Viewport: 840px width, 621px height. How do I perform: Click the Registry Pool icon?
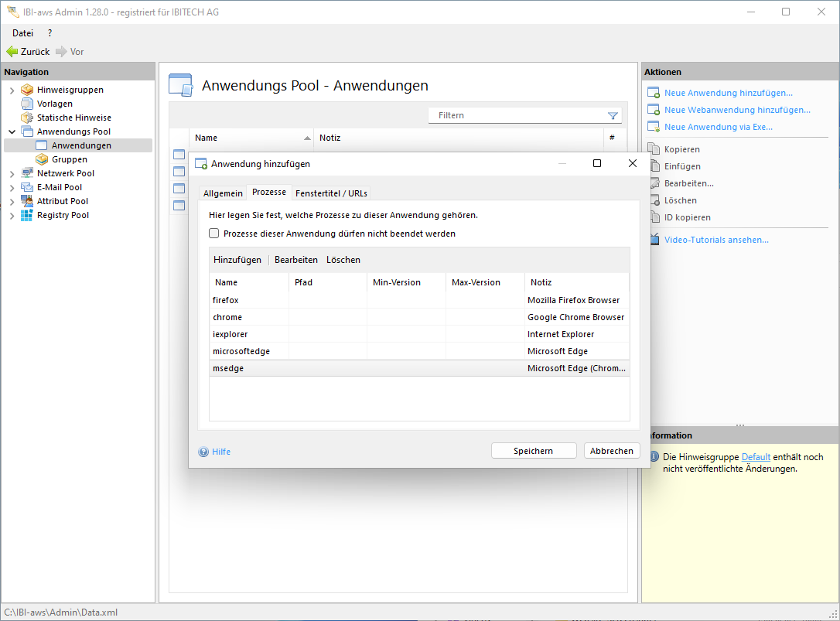click(x=27, y=215)
